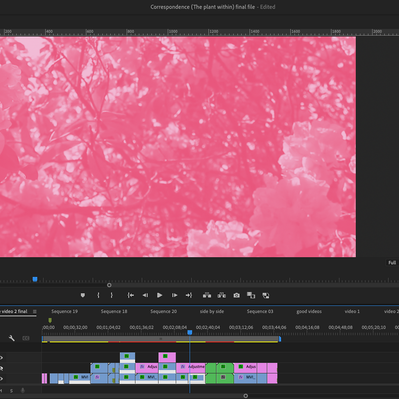
Task: Select the second green clip on the bottom track
Action: pyautogui.click(x=225, y=378)
